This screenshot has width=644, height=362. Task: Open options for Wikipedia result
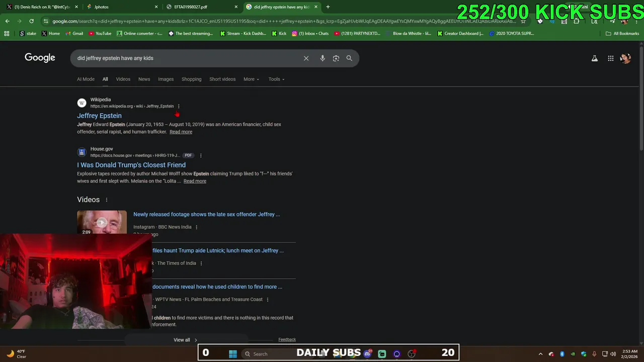(179, 106)
